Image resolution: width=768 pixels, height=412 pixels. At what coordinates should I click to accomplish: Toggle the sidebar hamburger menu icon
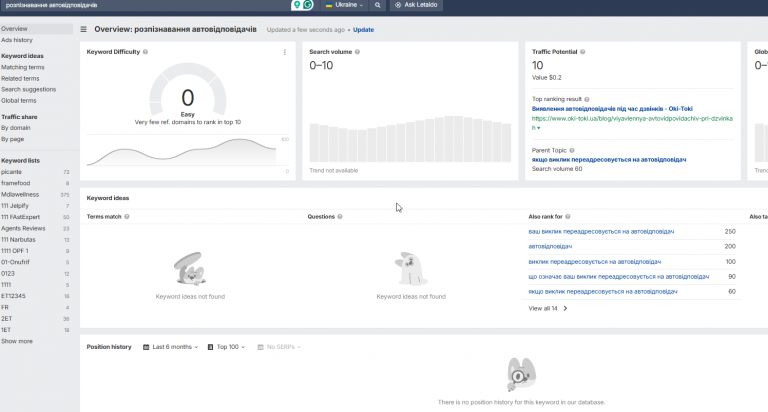click(x=83, y=29)
